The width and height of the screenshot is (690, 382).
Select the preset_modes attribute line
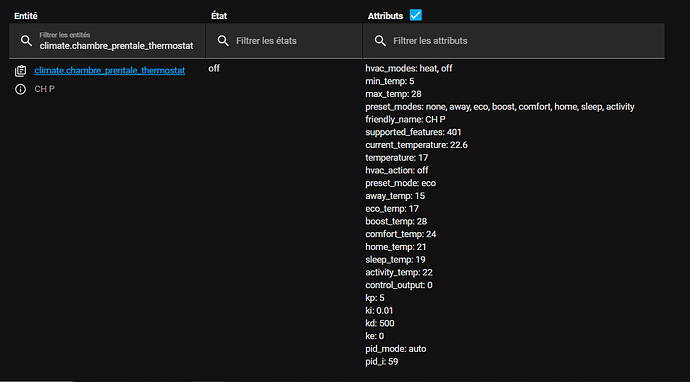[x=500, y=107]
